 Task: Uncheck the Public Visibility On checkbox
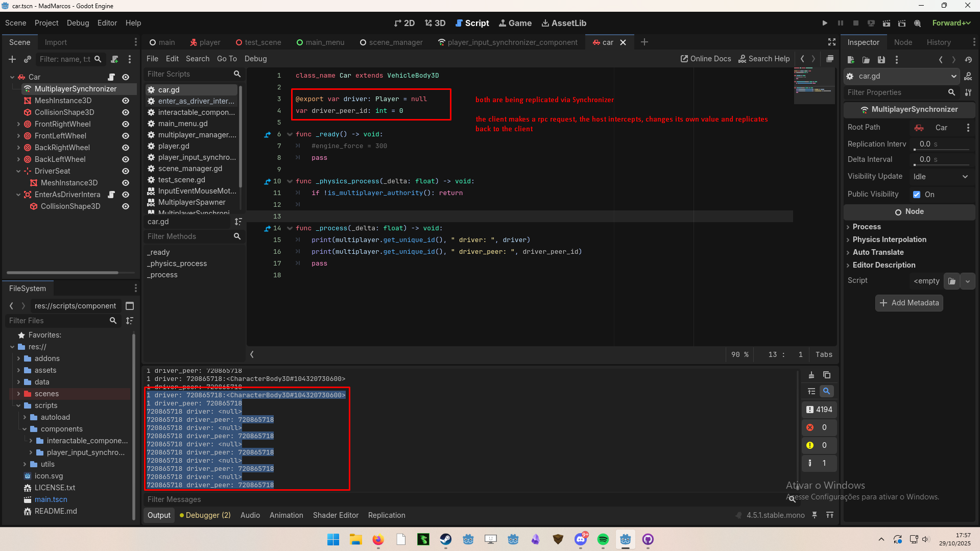point(917,195)
